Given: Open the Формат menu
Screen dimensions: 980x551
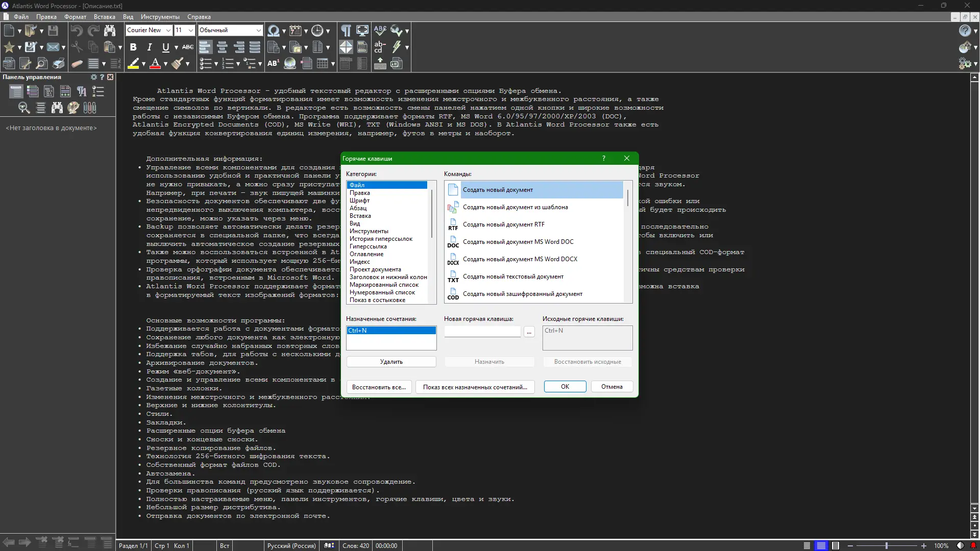Looking at the screenshot, I should [75, 17].
